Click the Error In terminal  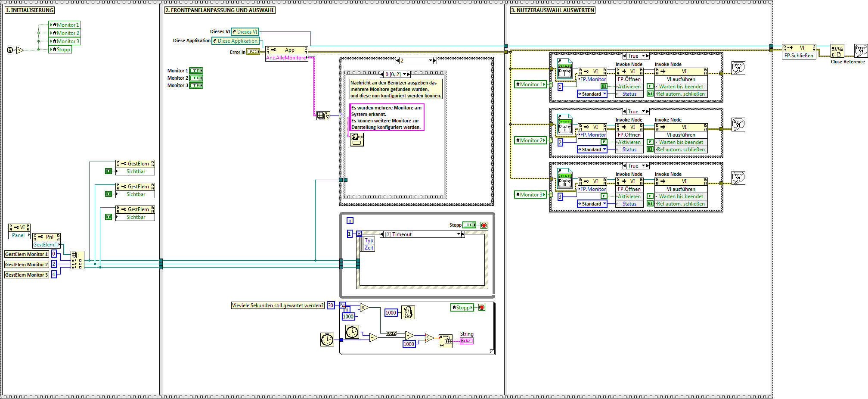253,52
